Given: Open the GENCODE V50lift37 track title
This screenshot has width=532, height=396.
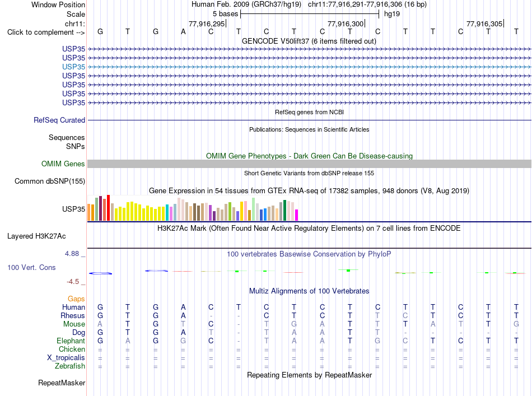Looking at the screenshot, I should pos(309,41).
